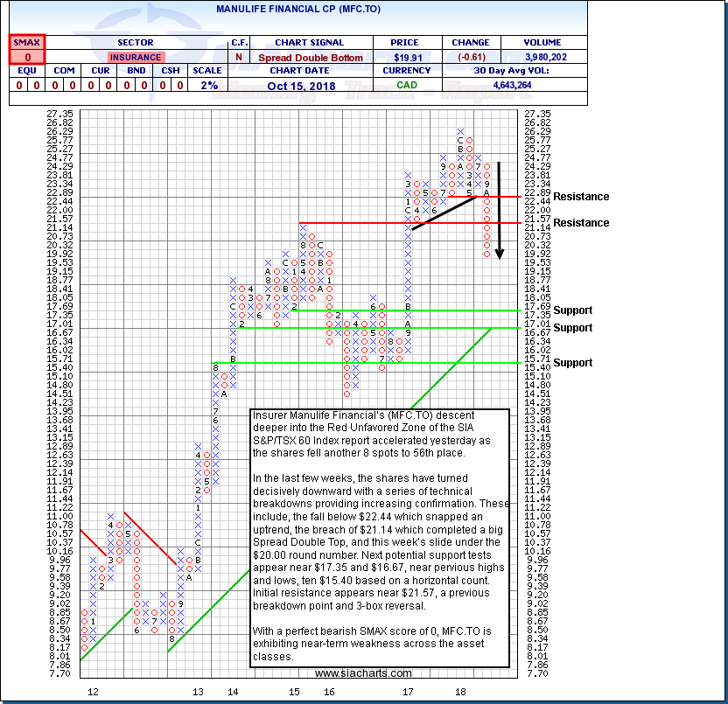Click the lowest Support label
The width and height of the screenshot is (728, 704).
572,363
